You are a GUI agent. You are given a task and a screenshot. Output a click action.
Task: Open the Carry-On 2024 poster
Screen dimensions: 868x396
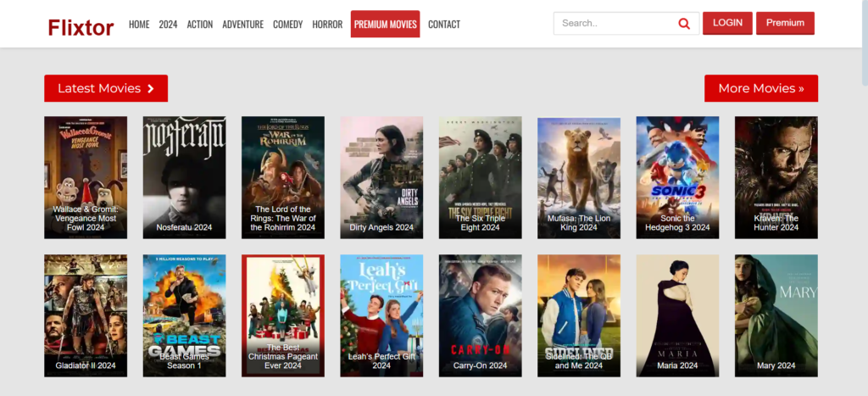point(481,315)
